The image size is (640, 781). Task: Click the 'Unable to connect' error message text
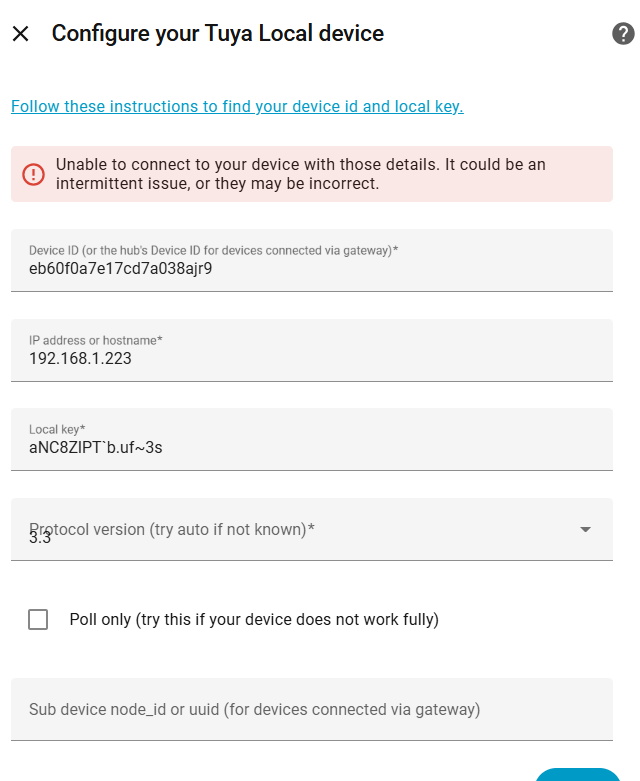click(300, 174)
